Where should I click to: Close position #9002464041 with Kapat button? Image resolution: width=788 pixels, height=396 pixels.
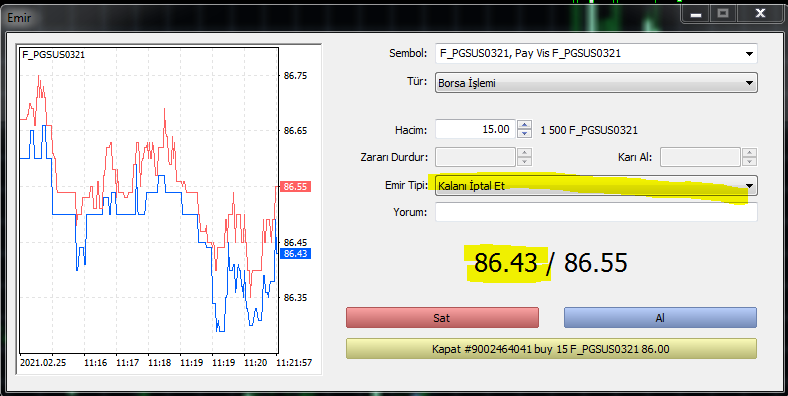pos(551,349)
